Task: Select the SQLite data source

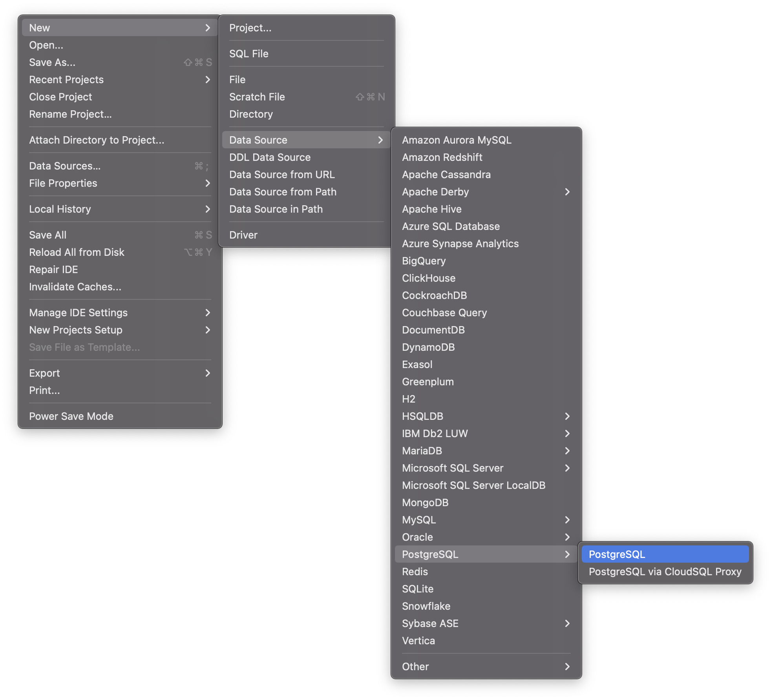Action: 418,589
